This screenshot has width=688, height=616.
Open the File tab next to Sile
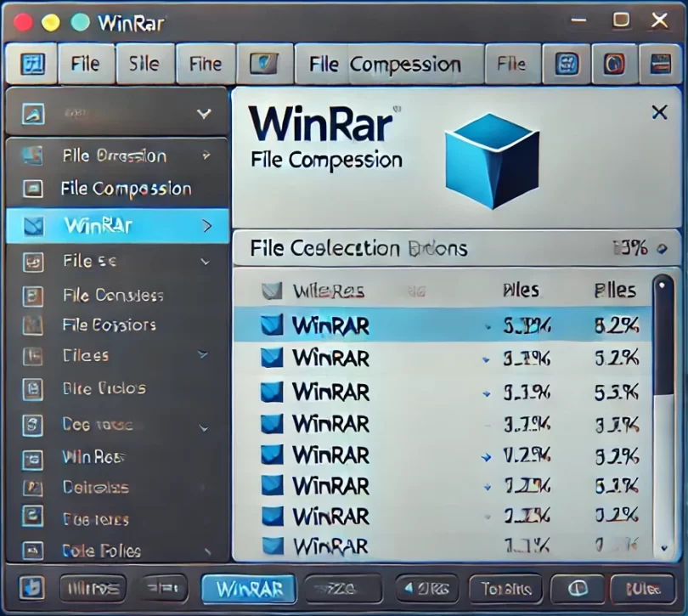(86, 64)
